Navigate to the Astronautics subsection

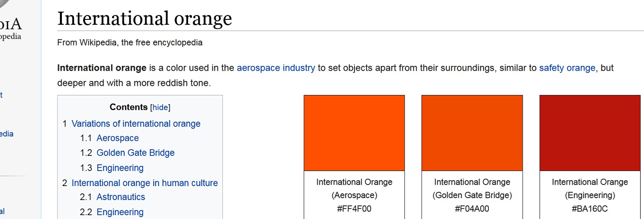click(121, 197)
